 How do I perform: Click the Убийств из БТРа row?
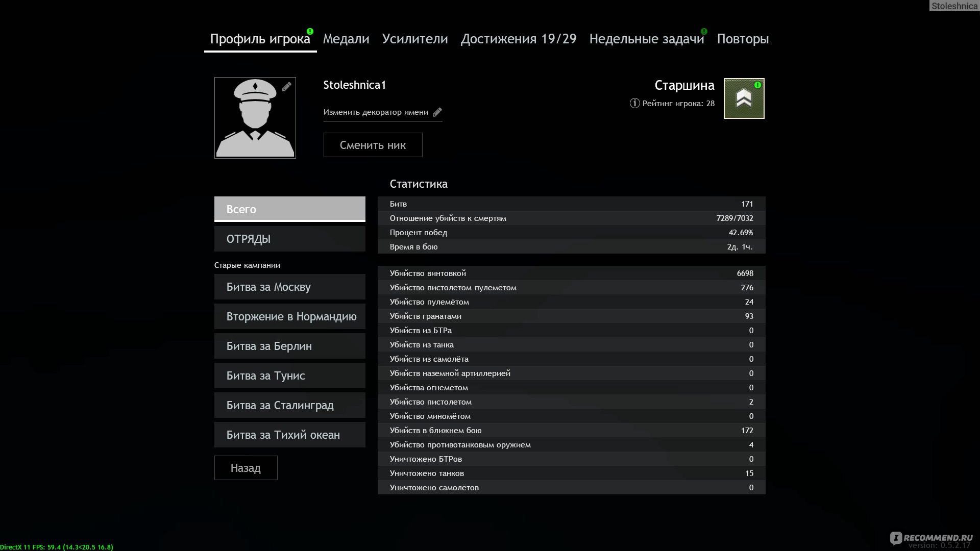tap(572, 330)
